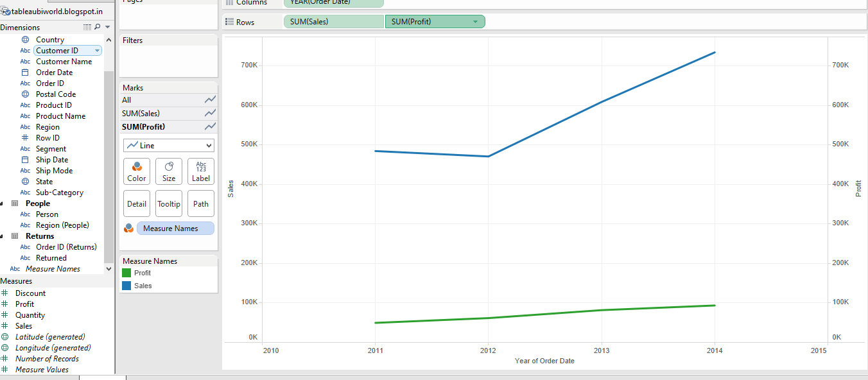
Task: Open the Color shelf in Marks card
Action: [x=136, y=171]
